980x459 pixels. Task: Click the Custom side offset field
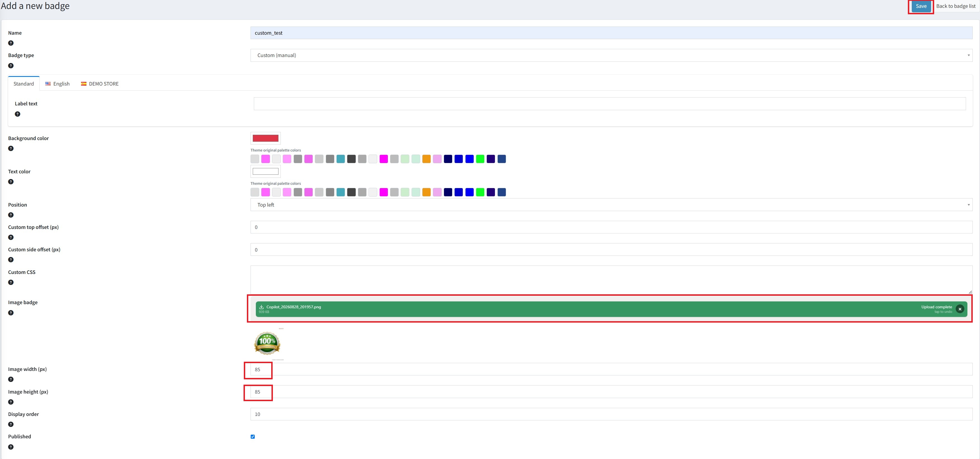[611, 250]
